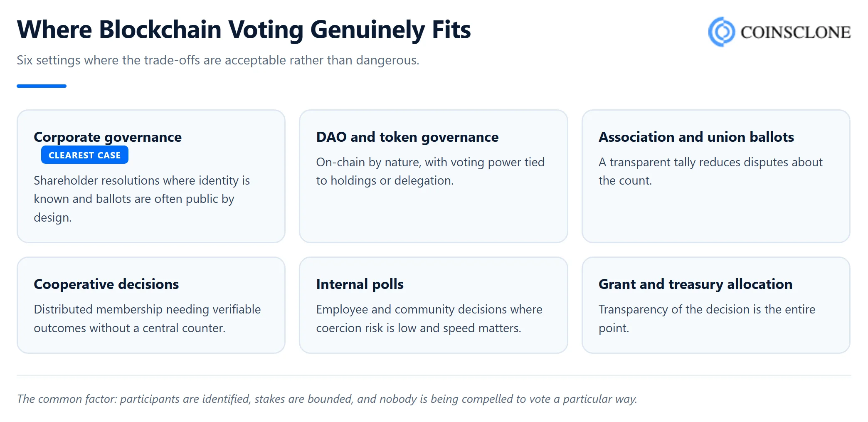
Task: Click the blue accent bar under subtitle
Action: [42, 86]
